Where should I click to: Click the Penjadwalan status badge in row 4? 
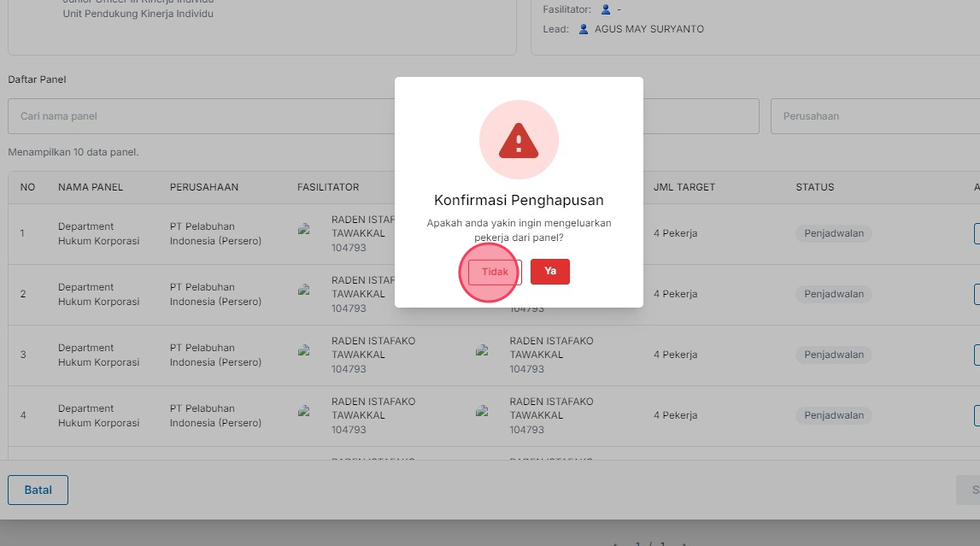pos(833,415)
